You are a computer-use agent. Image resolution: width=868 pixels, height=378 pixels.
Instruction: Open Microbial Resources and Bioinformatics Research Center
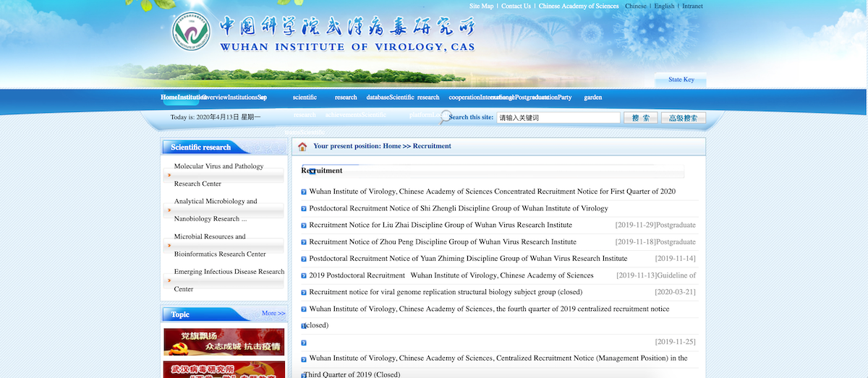click(x=220, y=245)
